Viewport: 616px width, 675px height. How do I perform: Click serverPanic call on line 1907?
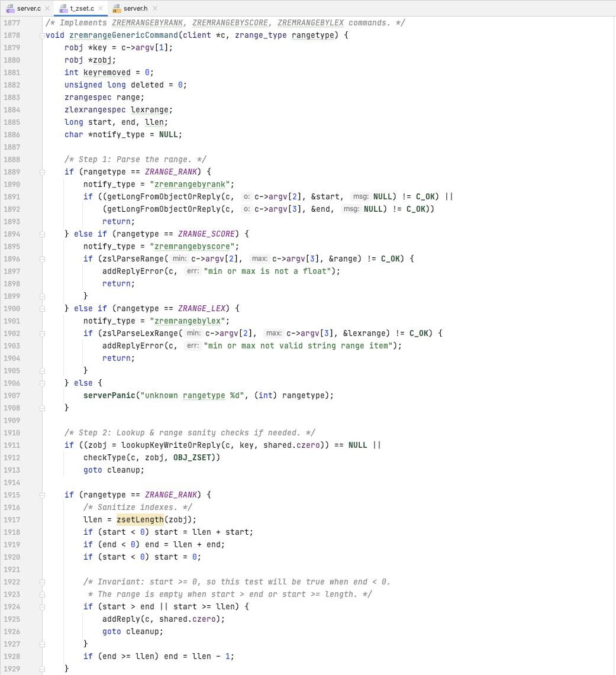[x=109, y=395]
